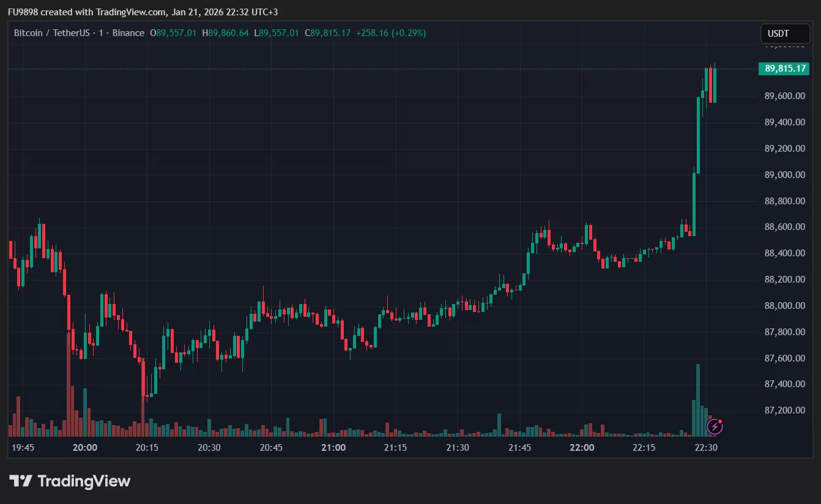The width and height of the screenshot is (821, 504).
Task: Click the high value H89,860.64 in legend
Action: pyautogui.click(x=225, y=33)
